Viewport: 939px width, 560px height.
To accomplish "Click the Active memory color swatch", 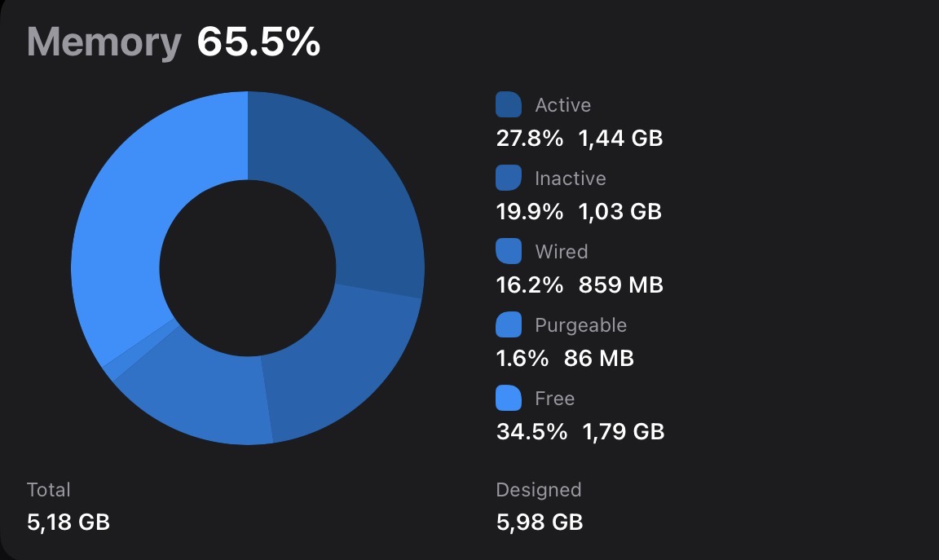I will pyautogui.click(x=509, y=105).
